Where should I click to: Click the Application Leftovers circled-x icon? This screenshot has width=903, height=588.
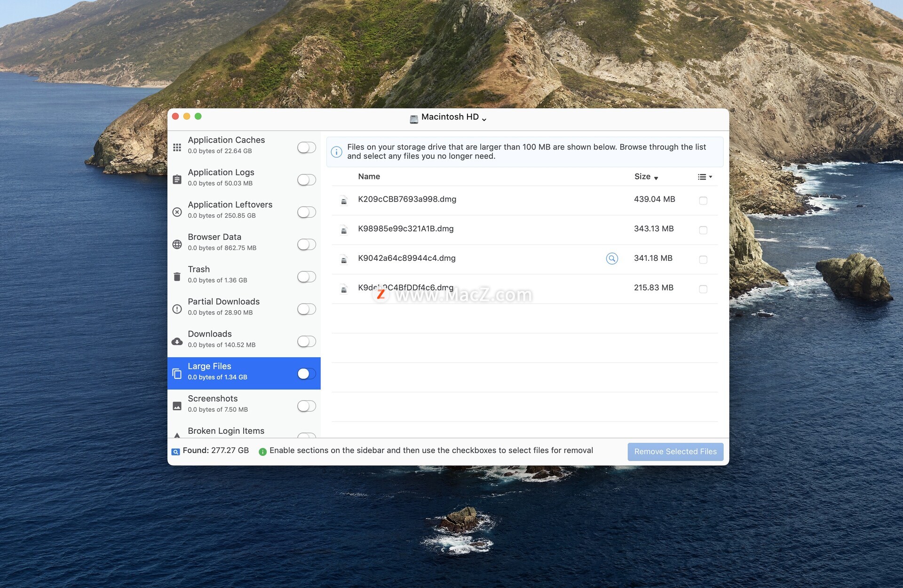coord(177,212)
